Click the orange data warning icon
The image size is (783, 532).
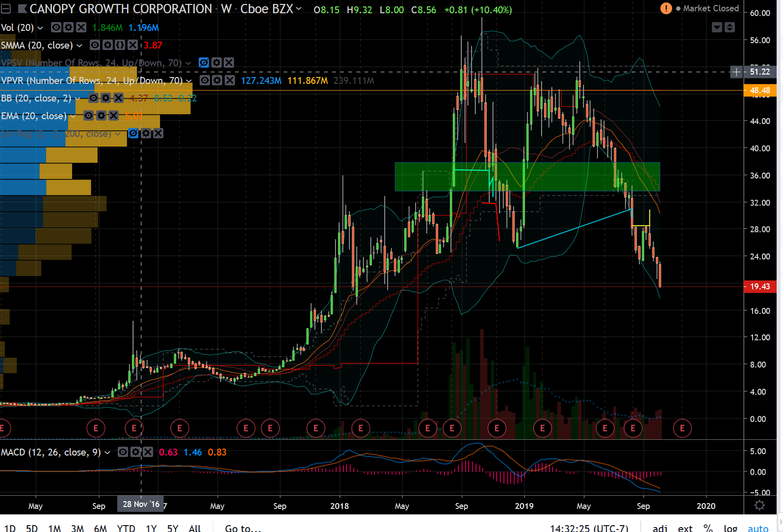tap(666, 8)
